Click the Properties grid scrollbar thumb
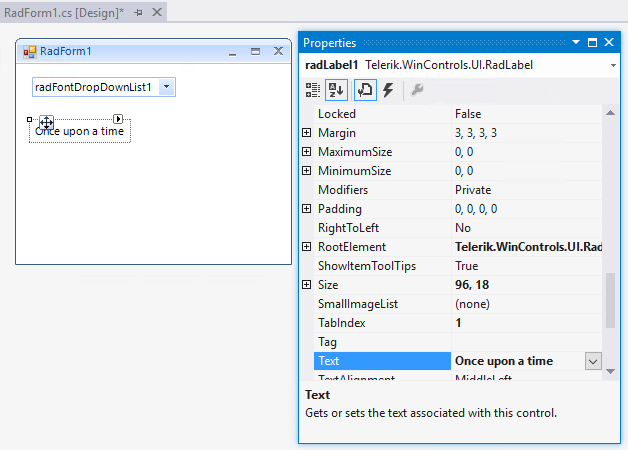The image size is (628, 450). point(610,300)
